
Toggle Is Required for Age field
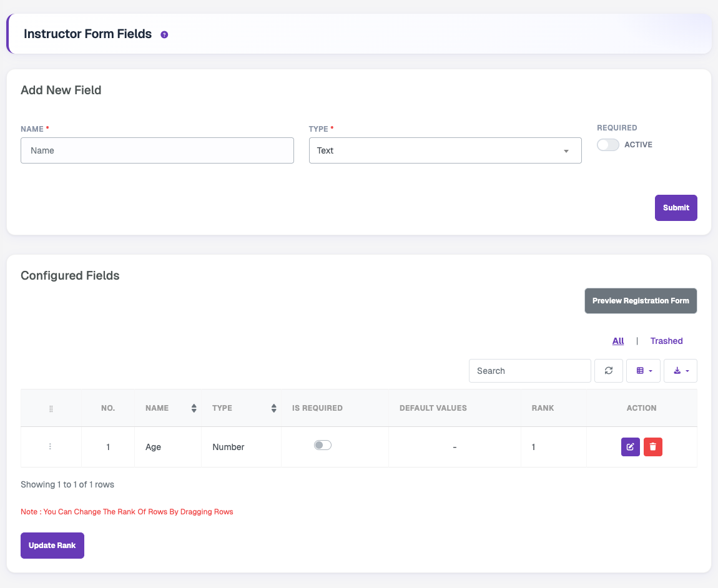[322, 445]
